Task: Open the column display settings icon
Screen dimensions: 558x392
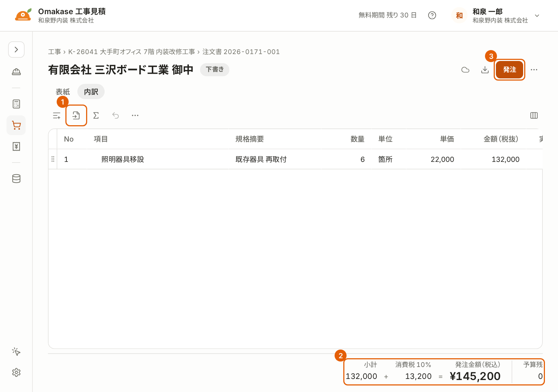Action: [534, 115]
